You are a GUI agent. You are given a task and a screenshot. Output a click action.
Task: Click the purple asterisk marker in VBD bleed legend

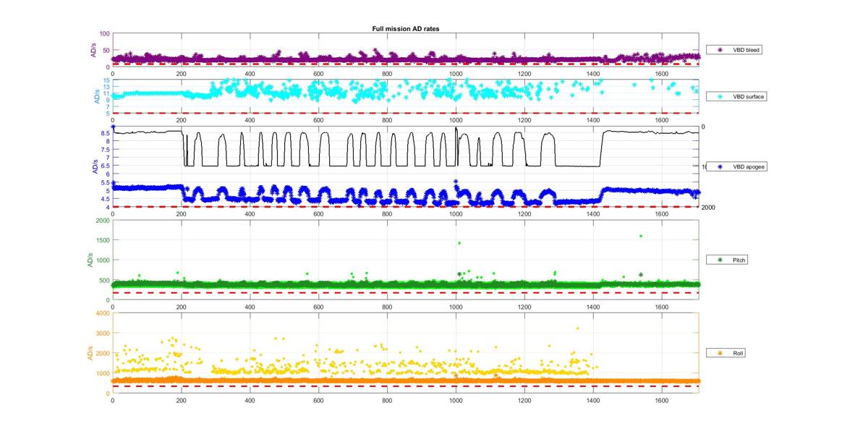(x=720, y=50)
